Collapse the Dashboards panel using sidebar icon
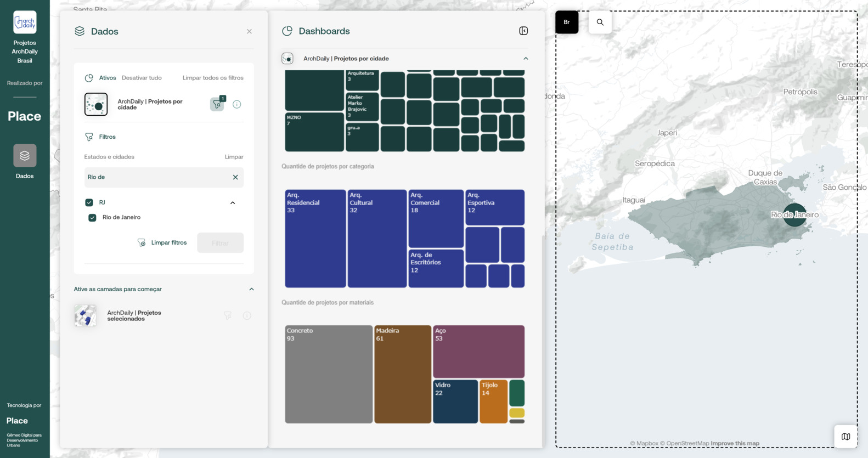 point(523,31)
